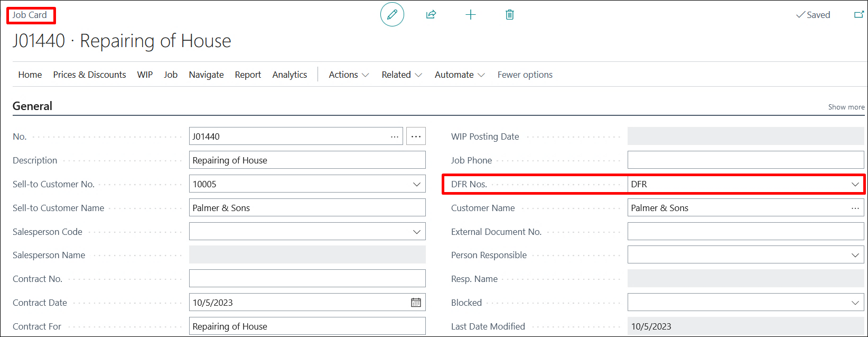
Task: Click the plus icon to create new
Action: (470, 15)
